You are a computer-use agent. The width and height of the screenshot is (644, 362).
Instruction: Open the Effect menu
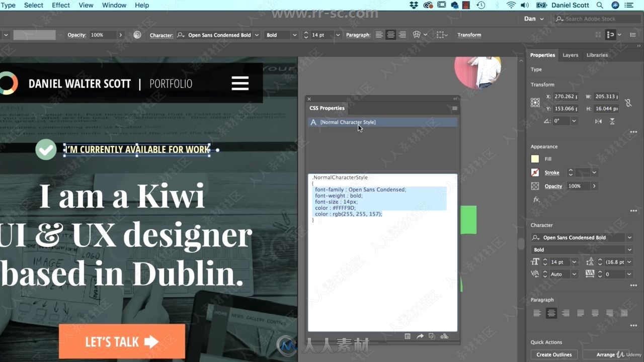[61, 5]
